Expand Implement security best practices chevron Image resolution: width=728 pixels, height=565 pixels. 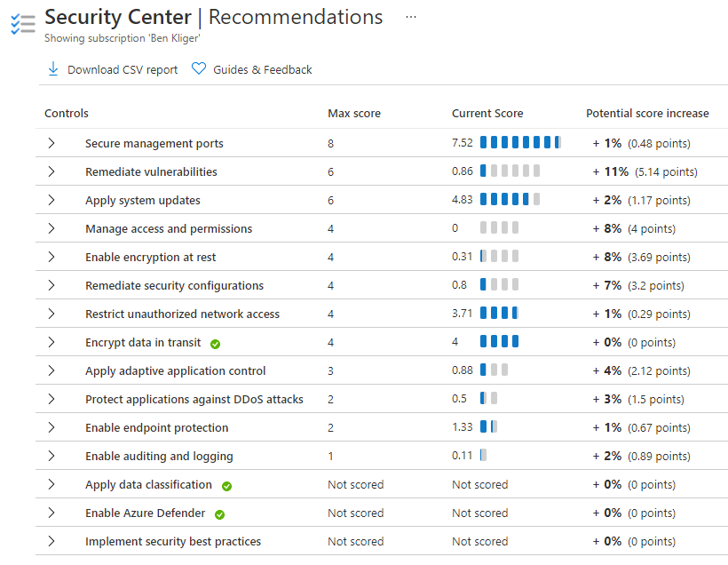51,541
